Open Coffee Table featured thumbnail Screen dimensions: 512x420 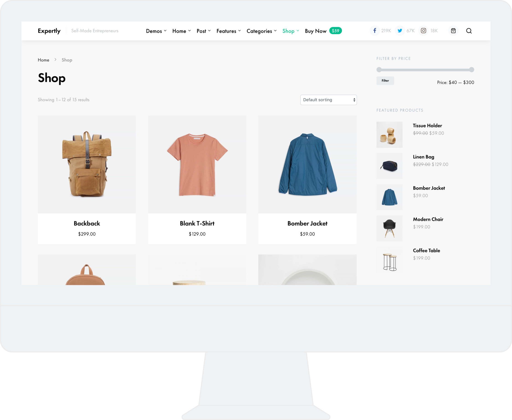point(389,260)
